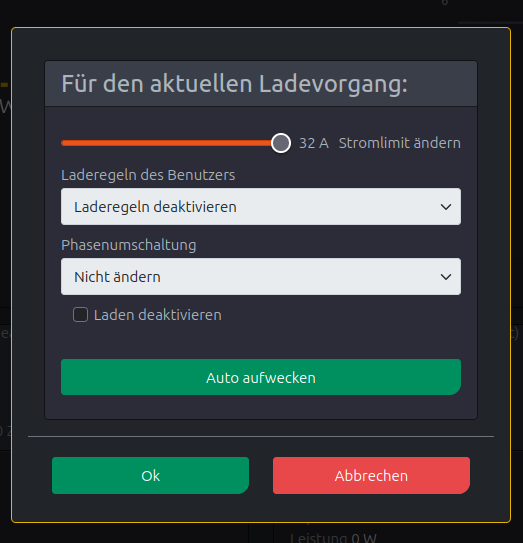Click the 32 A value label
The width and height of the screenshot is (523, 543).
(314, 143)
